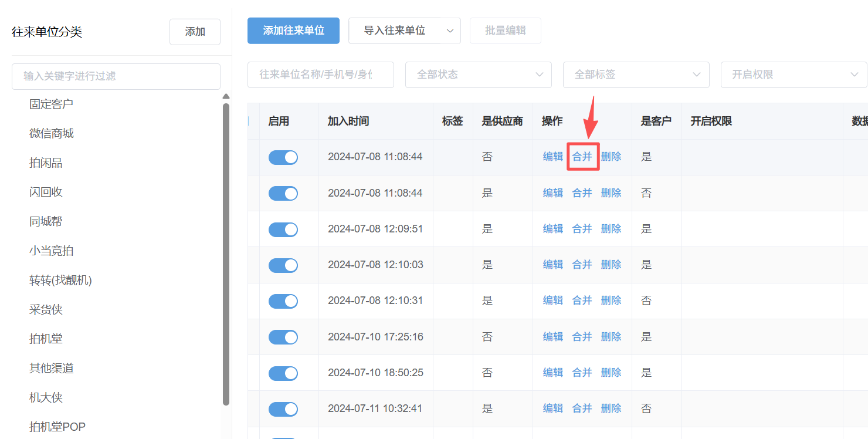Disable 启用 switch for 2024-07-10 17:25:16 row

283,337
